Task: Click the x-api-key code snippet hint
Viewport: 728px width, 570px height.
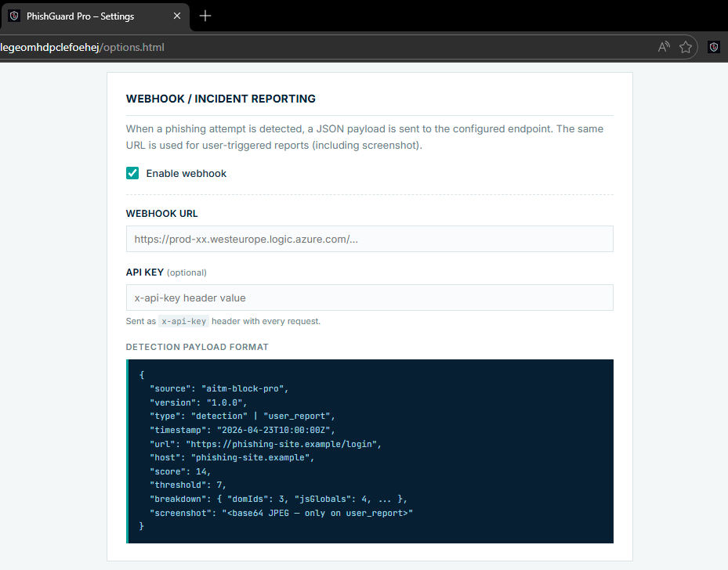Action: [183, 321]
